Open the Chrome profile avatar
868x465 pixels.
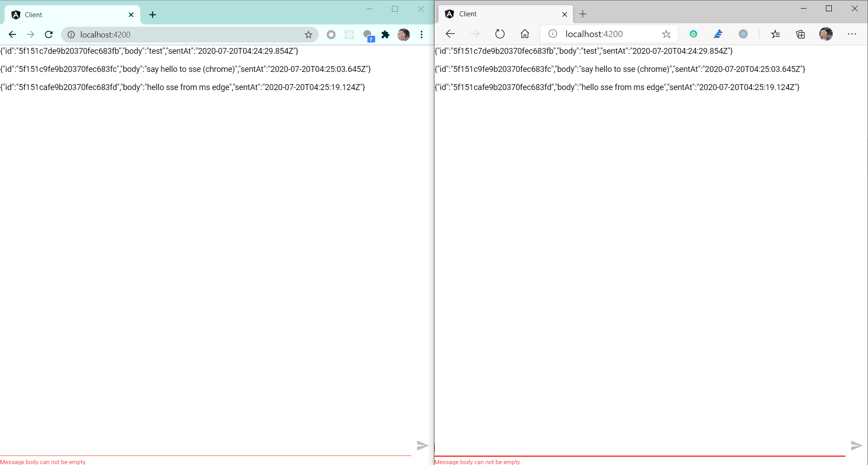point(403,35)
